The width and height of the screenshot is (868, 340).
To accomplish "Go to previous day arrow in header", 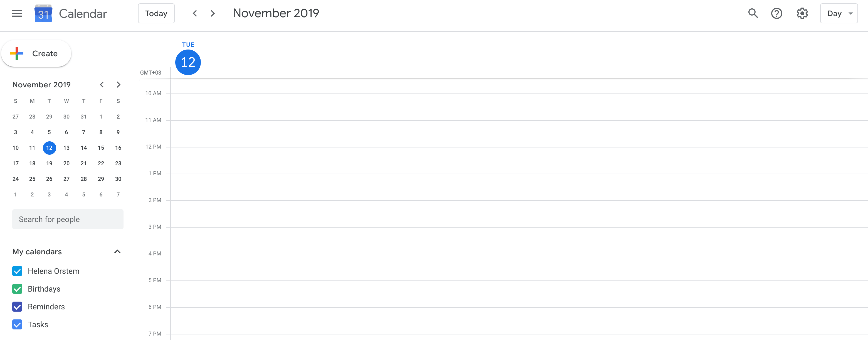I will [x=195, y=13].
